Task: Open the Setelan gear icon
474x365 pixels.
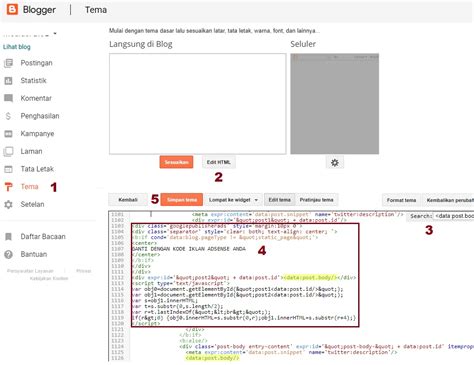Action: (x=8, y=204)
